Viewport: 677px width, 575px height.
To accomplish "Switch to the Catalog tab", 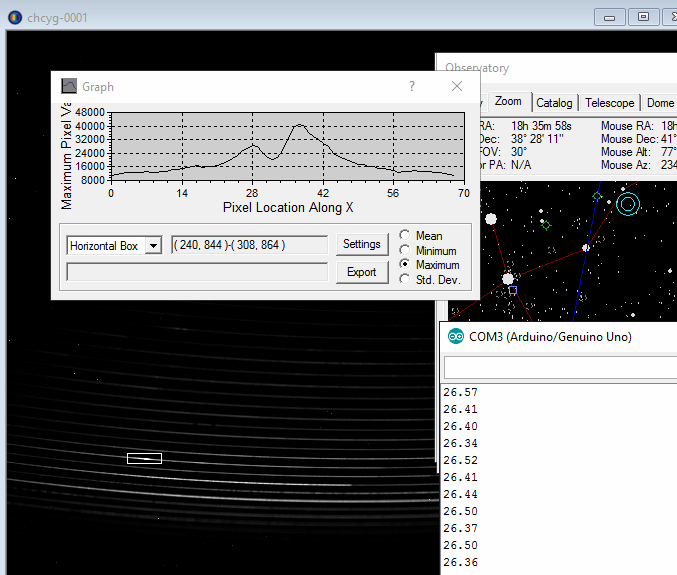I will click(554, 102).
